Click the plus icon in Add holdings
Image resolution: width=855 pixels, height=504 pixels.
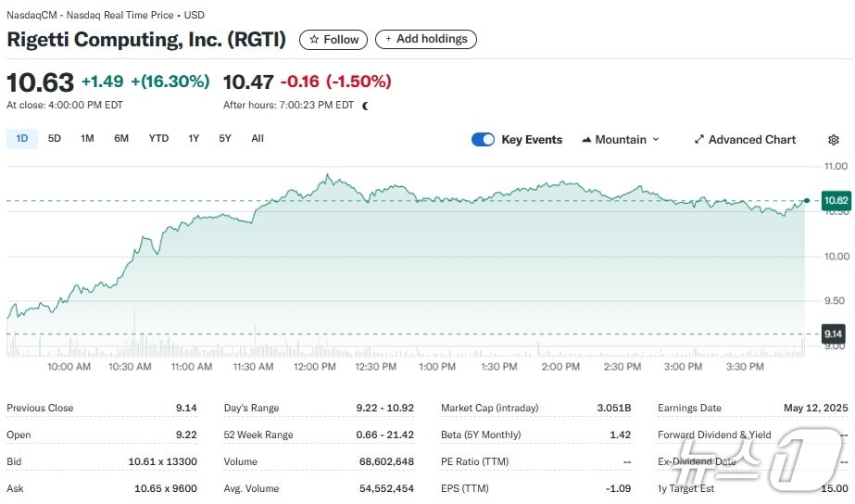pyautogui.click(x=389, y=39)
